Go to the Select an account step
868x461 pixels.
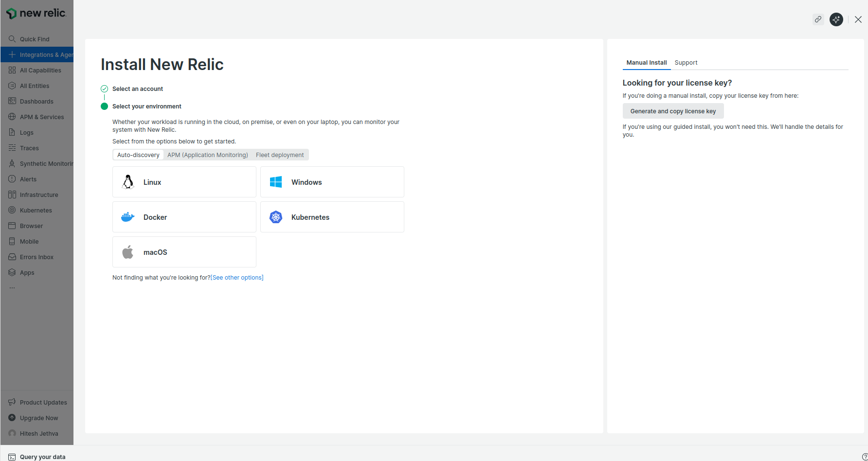[138, 89]
